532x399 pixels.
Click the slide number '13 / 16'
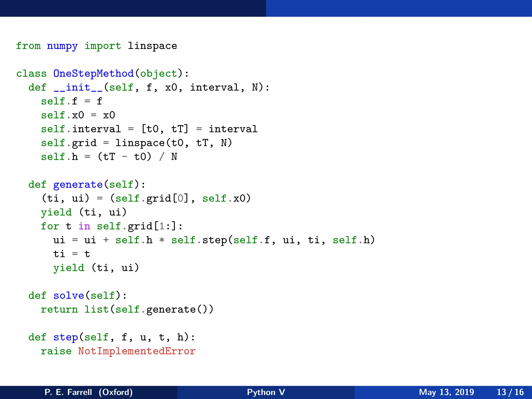[510, 392]
